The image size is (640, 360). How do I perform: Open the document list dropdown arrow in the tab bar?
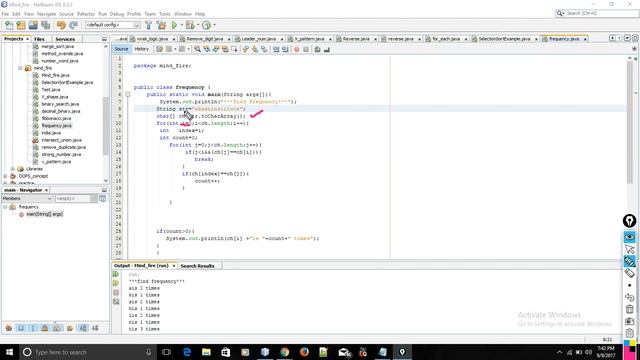627,38
